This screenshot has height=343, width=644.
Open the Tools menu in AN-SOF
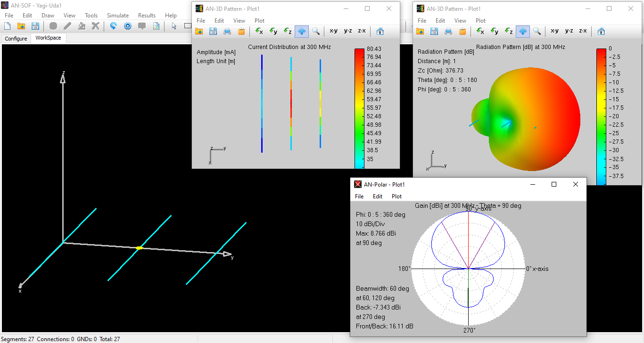91,16
